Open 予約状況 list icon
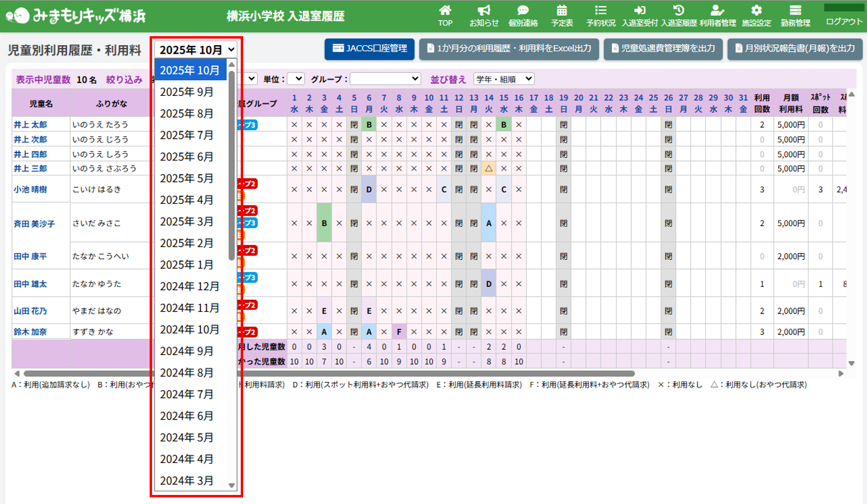Image resolution: width=867 pixels, height=504 pixels. tap(600, 11)
